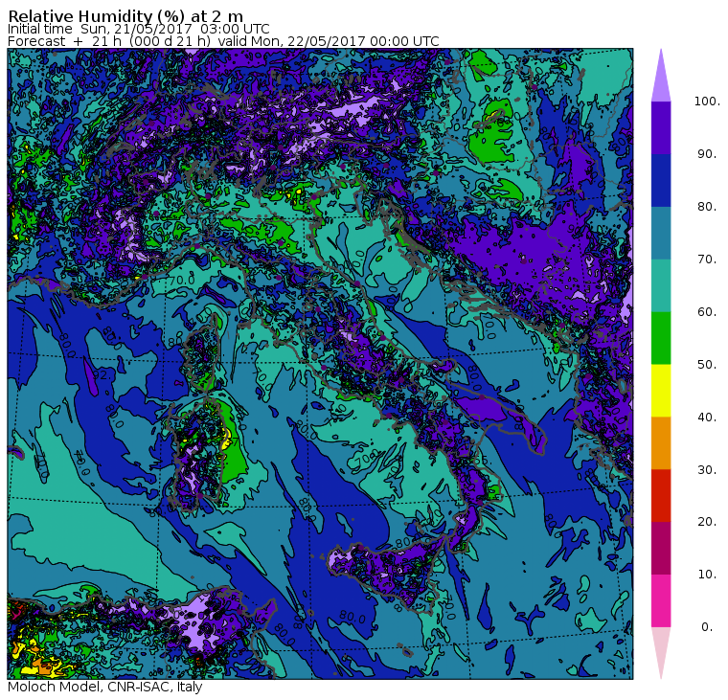Click the island of Sicily on the map
The height and width of the screenshot is (700, 728).
pos(389,572)
